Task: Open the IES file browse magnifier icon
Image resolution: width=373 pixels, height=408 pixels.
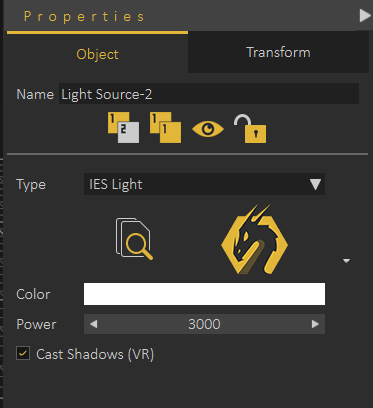Action: click(134, 239)
